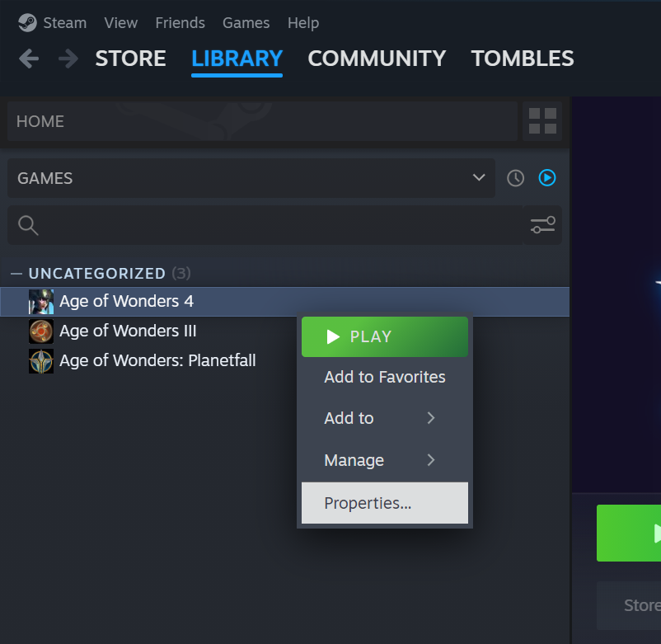The width and height of the screenshot is (661, 644).
Task: Click the Age of Wonders 4 game icon
Action: tap(41, 302)
